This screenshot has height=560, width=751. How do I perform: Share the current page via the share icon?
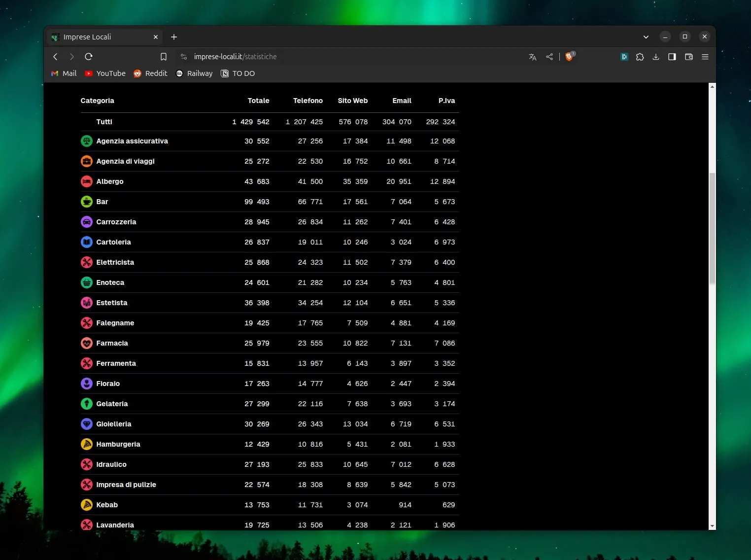[549, 57]
